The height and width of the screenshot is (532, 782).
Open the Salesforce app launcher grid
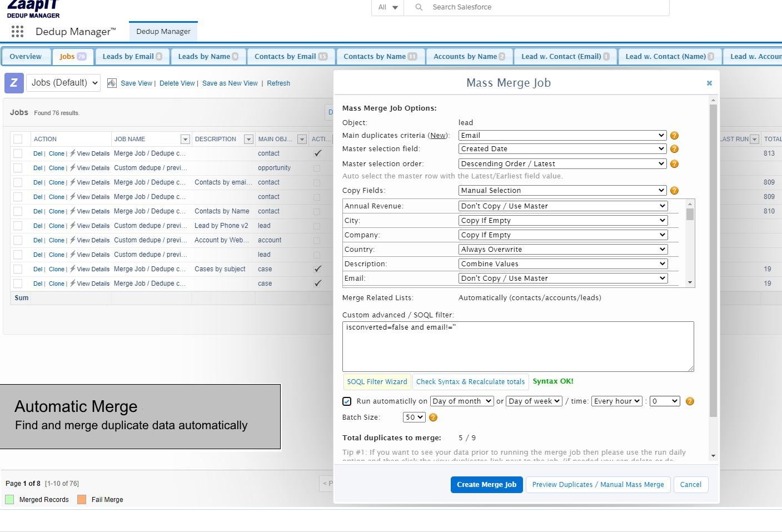click(17, 32)
